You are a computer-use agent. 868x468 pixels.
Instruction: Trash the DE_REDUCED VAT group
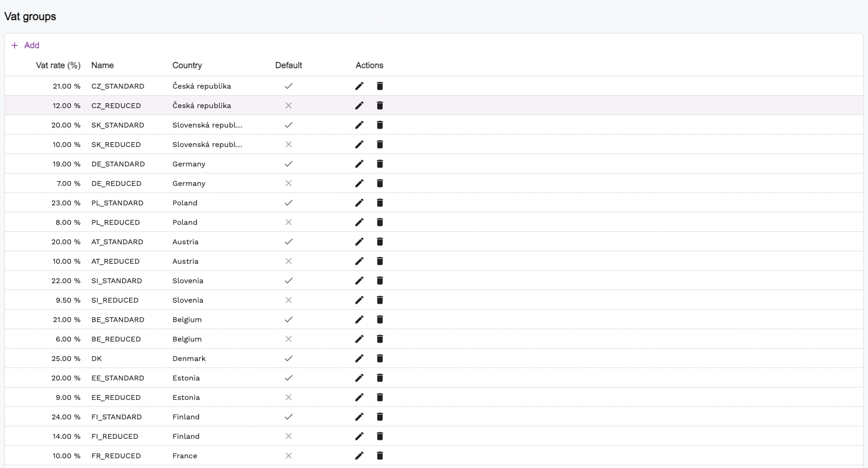(380, 183)
